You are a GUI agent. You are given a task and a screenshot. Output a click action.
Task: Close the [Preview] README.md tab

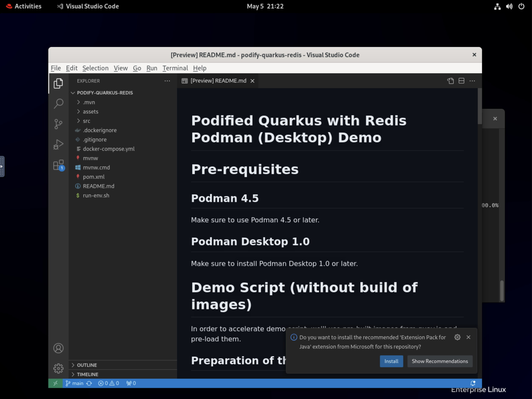click(252, 81)
